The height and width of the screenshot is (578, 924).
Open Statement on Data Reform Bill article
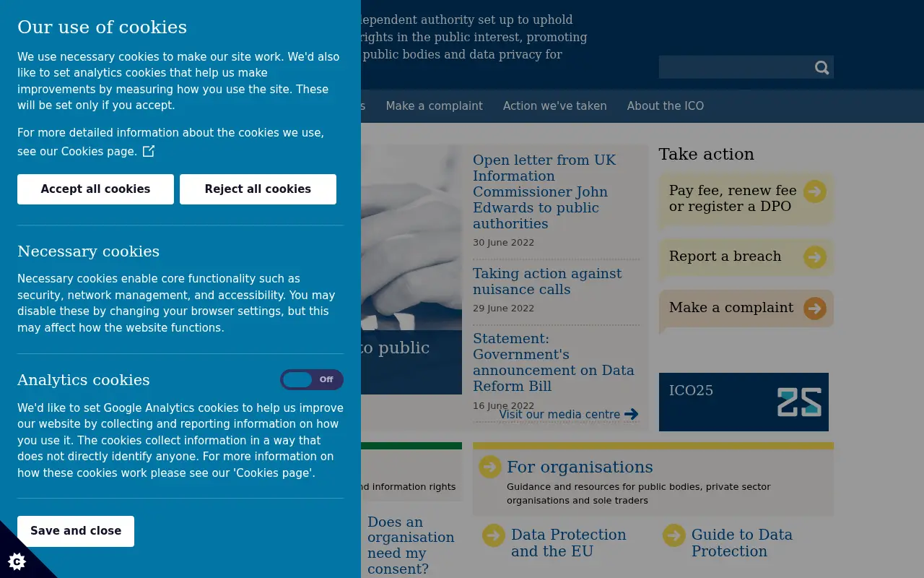pyautogui.click(x=553, y=362)
